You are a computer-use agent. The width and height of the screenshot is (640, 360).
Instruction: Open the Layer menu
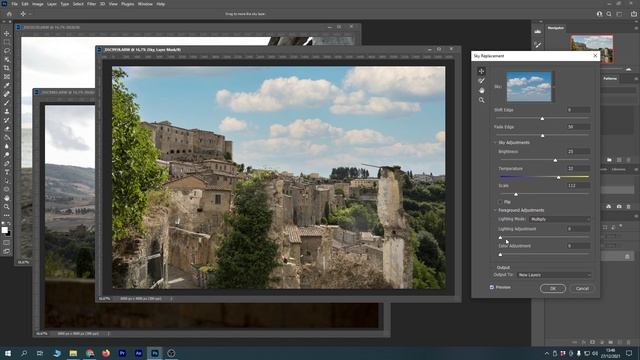pos(52,4)
